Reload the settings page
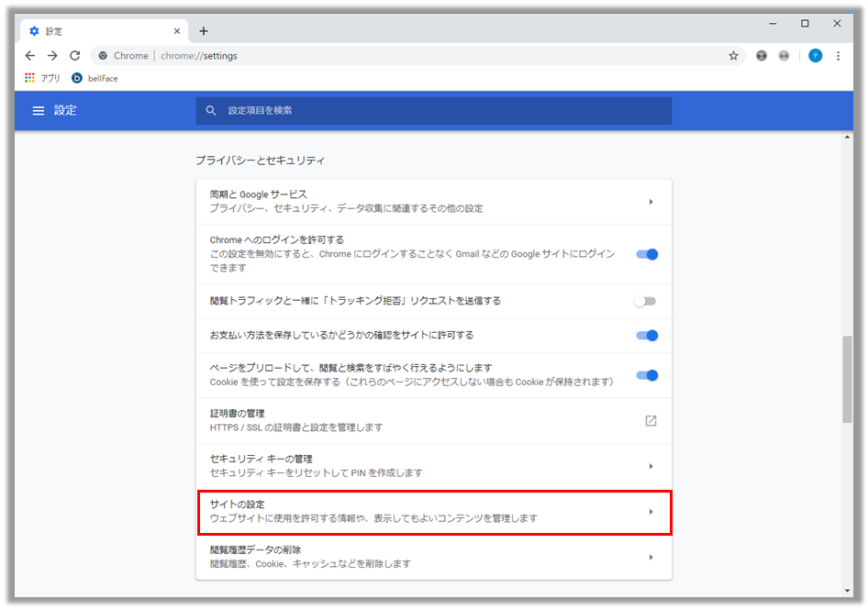Image resolution: width=868 pixels, height=610 pixels. 74,55
